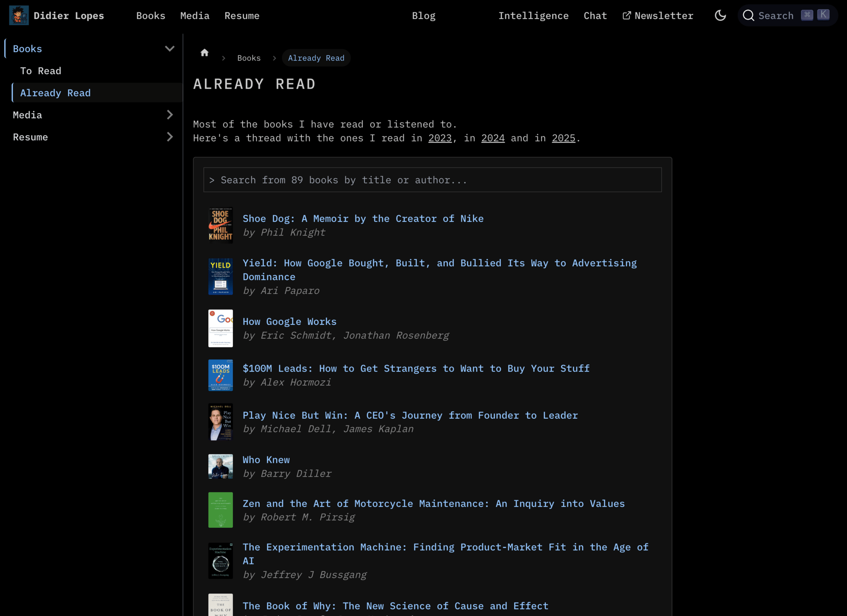Click the Who Knew book cover

[220, 466]
